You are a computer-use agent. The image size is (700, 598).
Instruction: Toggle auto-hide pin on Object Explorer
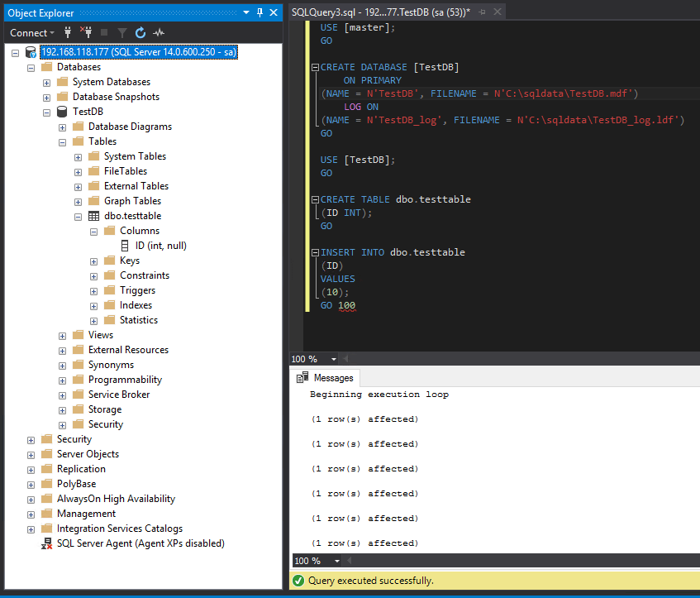[x=260, y=12]
